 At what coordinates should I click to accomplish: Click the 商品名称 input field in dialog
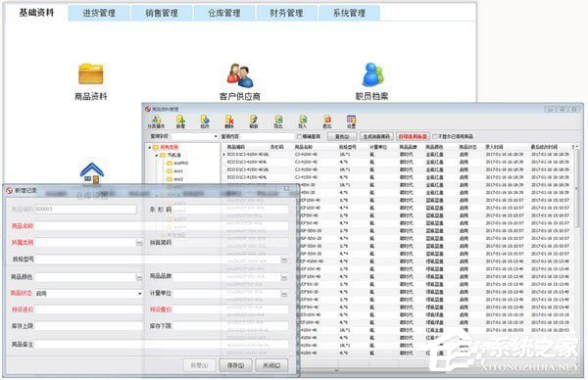coord(162,226)
